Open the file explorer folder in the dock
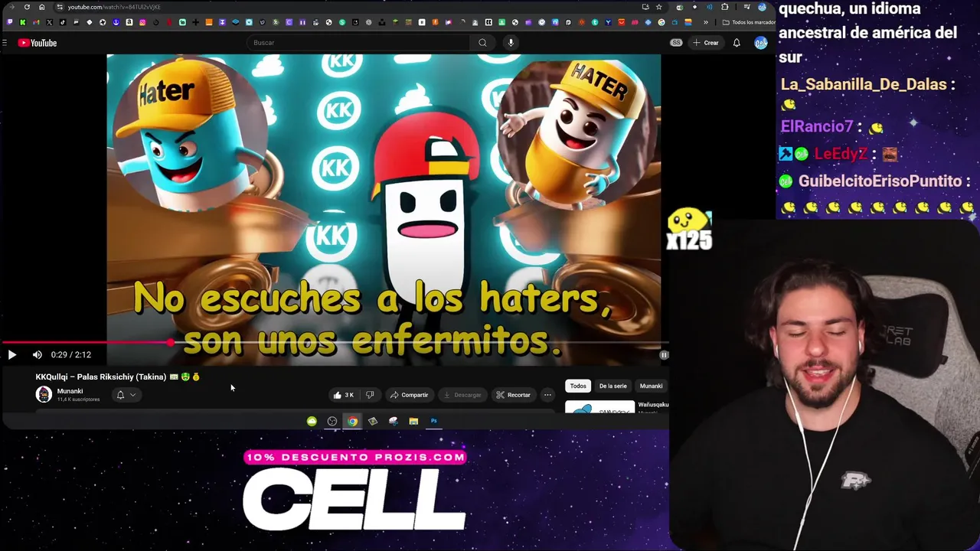Viewport: 980px width, 551px height. [x=413, y=421]
